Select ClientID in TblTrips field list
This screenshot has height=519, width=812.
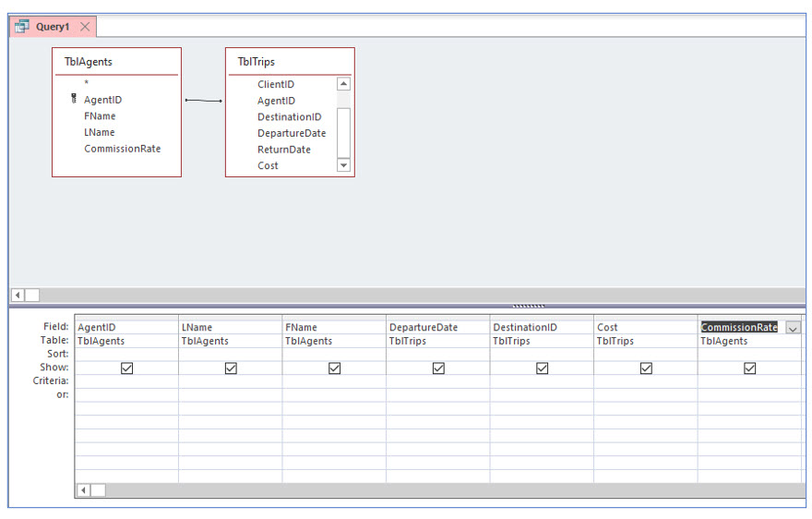point(276,84)
